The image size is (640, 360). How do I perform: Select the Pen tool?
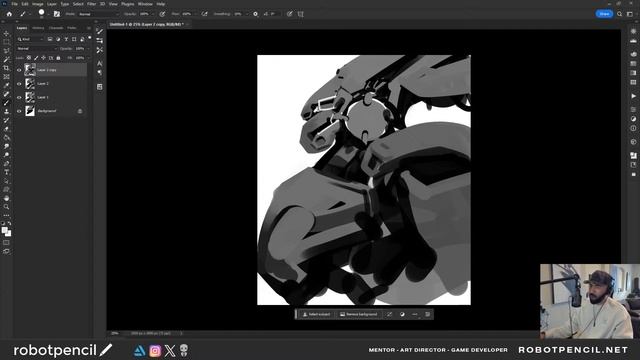6,163
